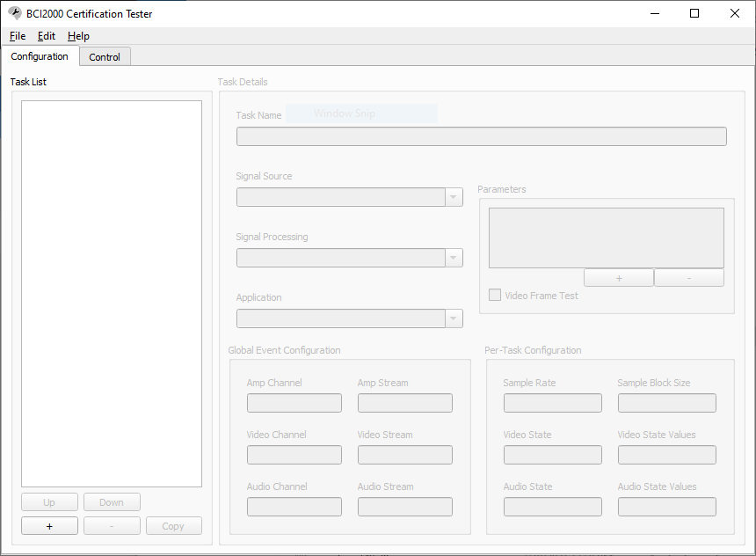Move task Down in list
The image size is (756, 556).
pyautogui.click(x=112, y=502)
